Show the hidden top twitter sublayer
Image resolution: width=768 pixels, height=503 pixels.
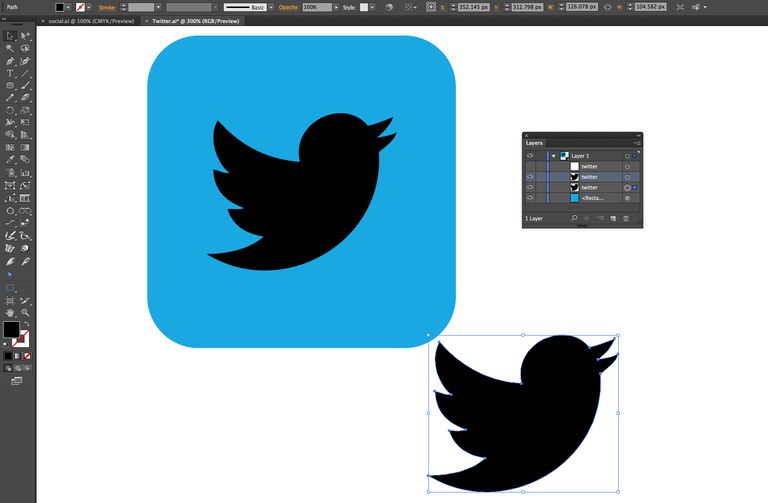pyautogui.click(x=529, y=167)
